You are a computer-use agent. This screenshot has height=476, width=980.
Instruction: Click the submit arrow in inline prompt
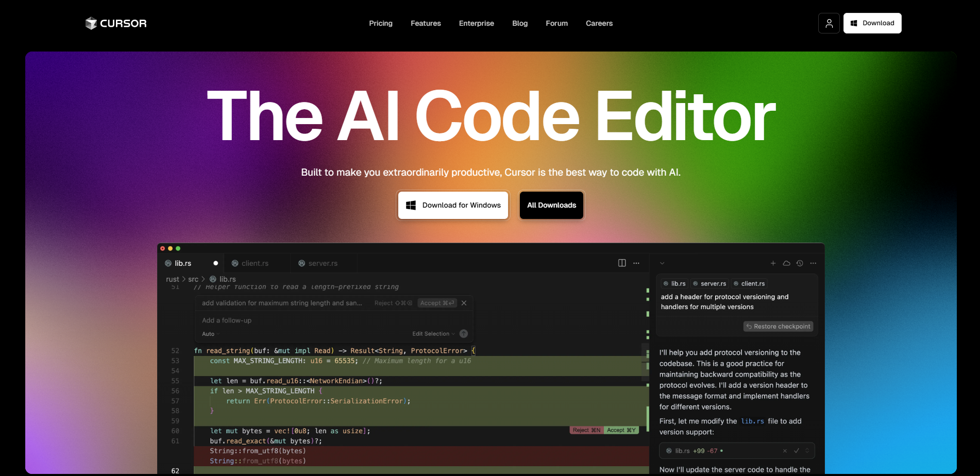464,334
